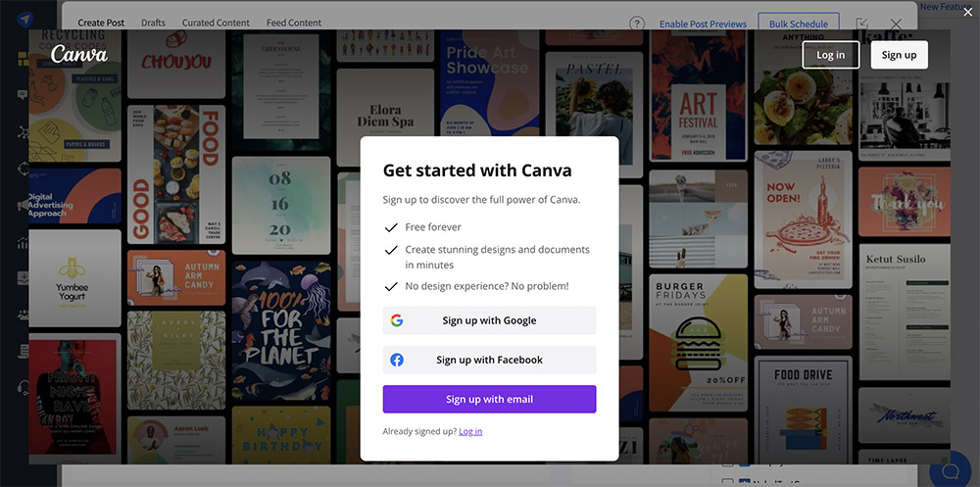
Task: Open the Thank you floral card thumbnail
Action: 905,201
